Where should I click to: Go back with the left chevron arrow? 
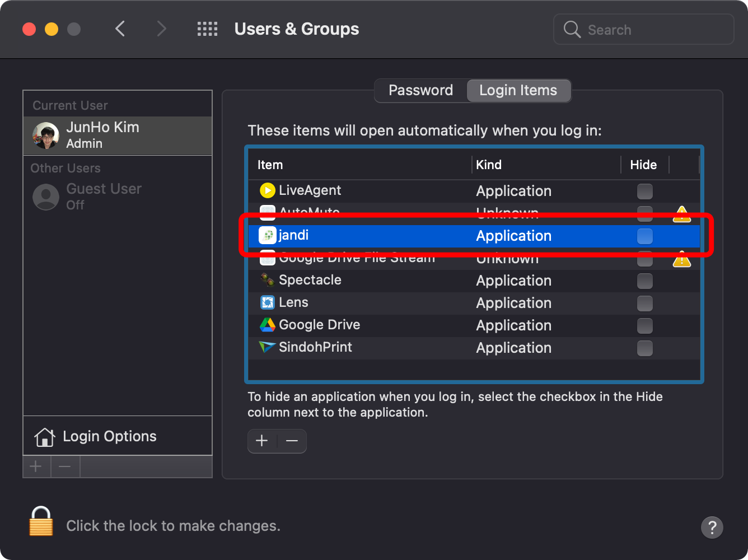coord(120,29)
